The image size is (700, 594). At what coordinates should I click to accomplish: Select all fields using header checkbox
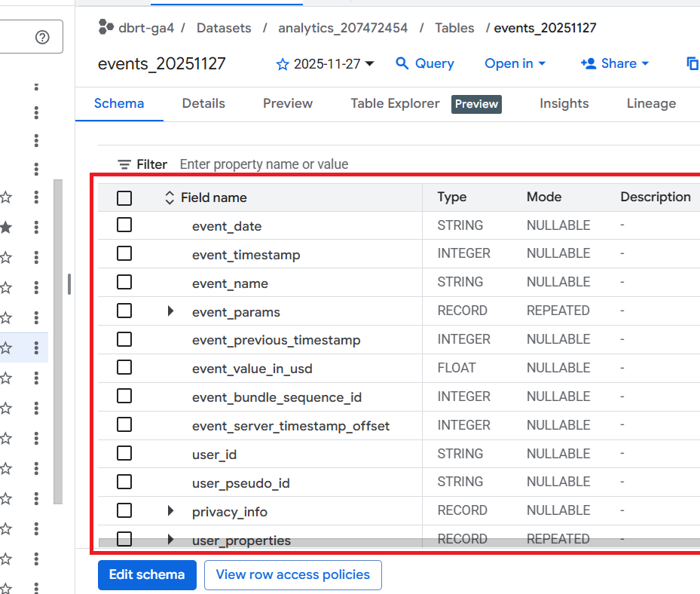click(124, 197)
